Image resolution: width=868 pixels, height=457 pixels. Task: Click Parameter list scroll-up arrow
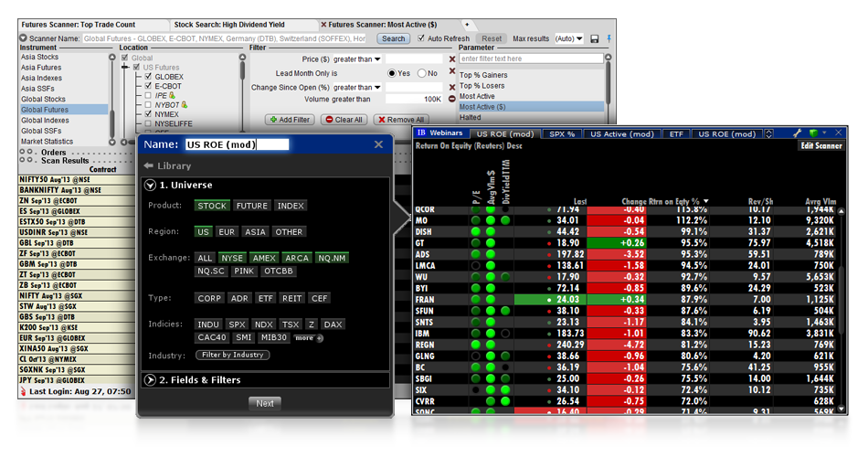pyautogui.click(x=608, y=57)
